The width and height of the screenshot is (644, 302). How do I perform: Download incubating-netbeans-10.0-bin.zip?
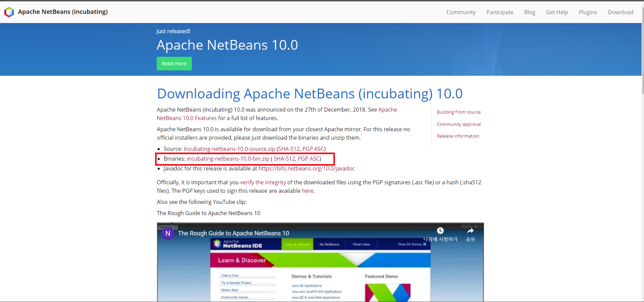pos(228,159)
